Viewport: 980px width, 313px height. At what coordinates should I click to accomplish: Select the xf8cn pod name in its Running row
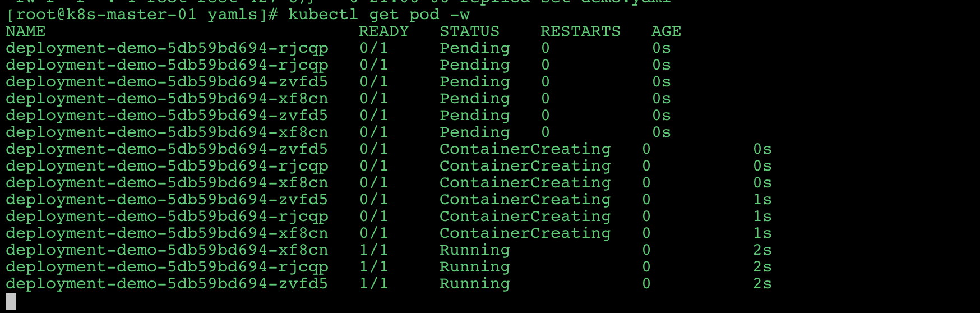coord(167,250)
